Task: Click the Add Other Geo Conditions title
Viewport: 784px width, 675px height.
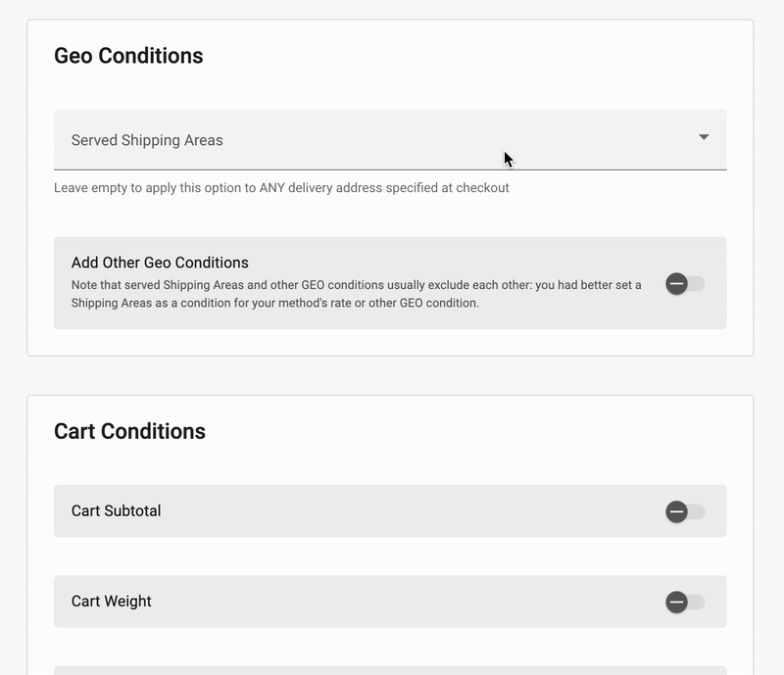Action: [x=160, y=263]
